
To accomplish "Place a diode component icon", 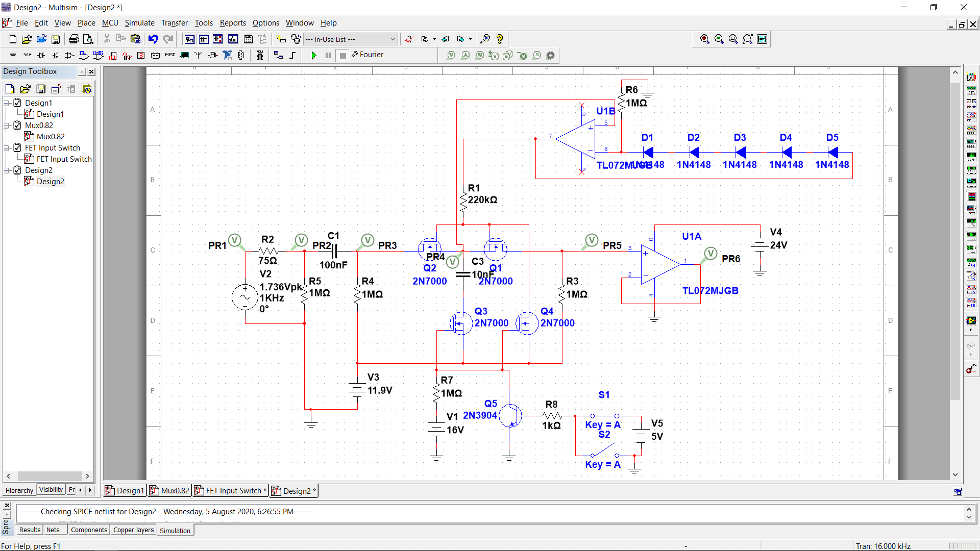I will click(x=41, y=55).
